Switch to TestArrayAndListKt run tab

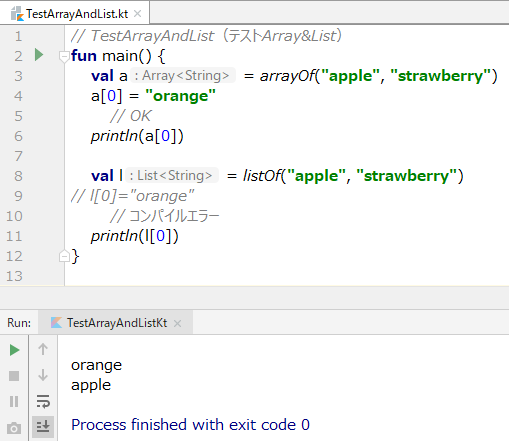[115, 323]
